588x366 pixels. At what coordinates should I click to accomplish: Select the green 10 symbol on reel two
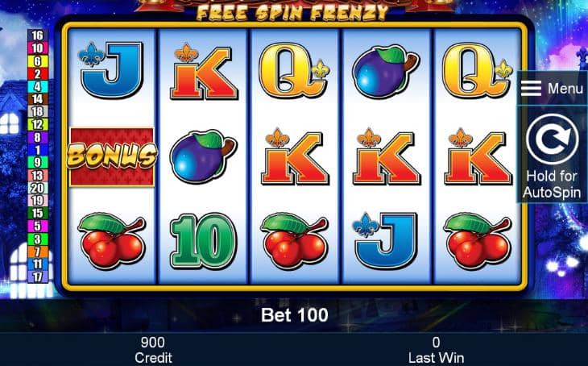pyautogui.click(x=203, y=241)
